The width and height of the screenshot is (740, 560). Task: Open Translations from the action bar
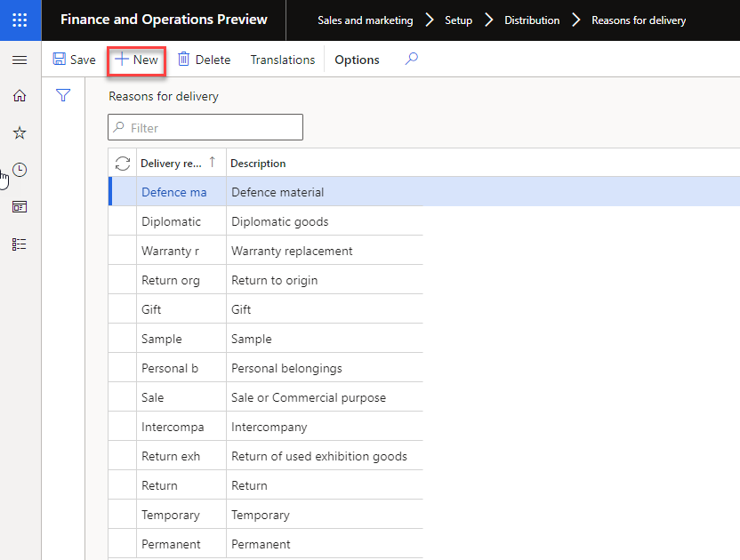(282, 60)
